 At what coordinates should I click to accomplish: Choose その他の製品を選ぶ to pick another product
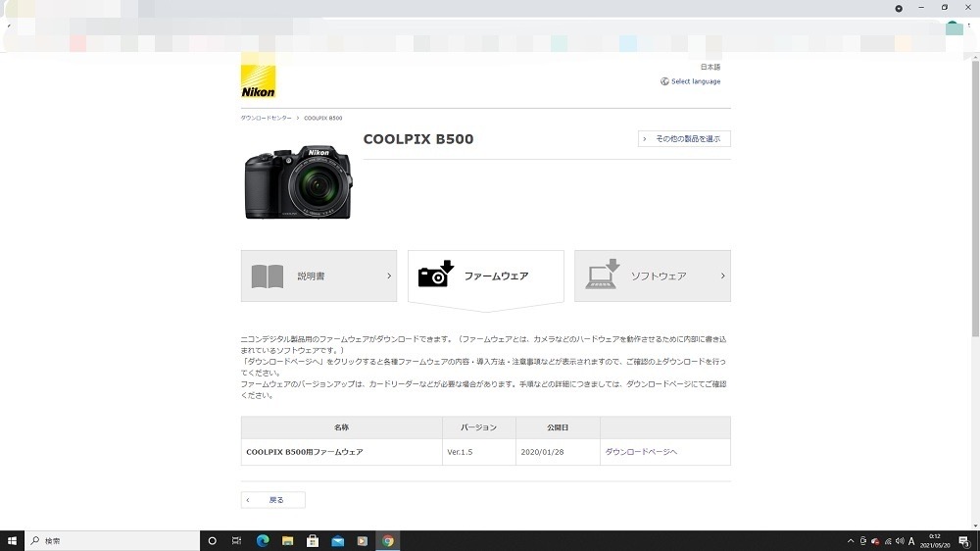pos(684,139)
